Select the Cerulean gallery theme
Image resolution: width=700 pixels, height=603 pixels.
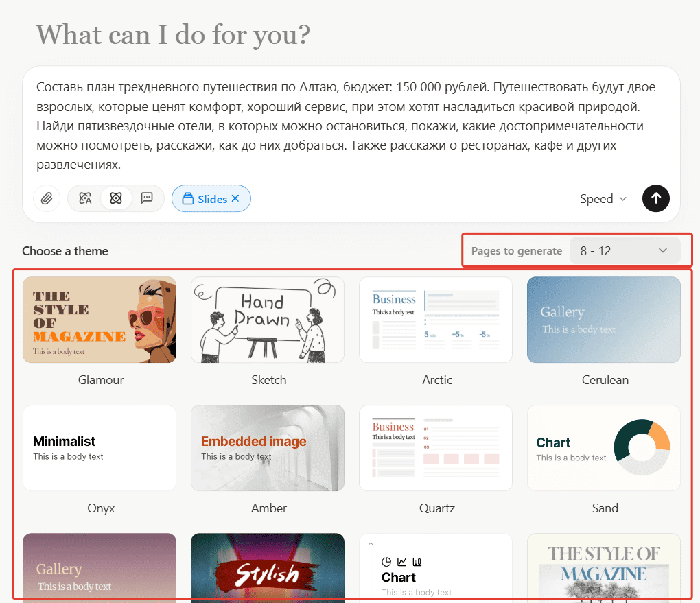pyautogui.click(x=604, y=320)
